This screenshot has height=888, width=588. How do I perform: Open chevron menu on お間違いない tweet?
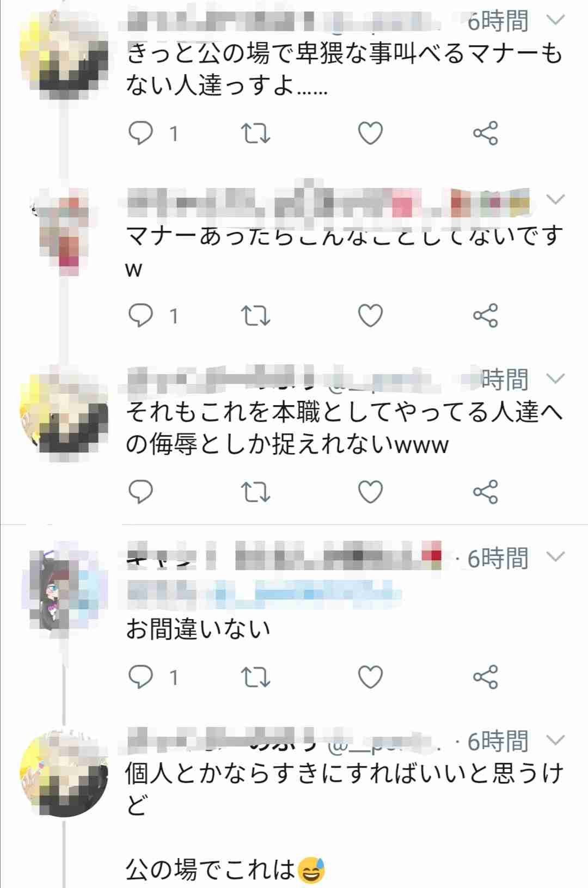[x=555, y=557]
